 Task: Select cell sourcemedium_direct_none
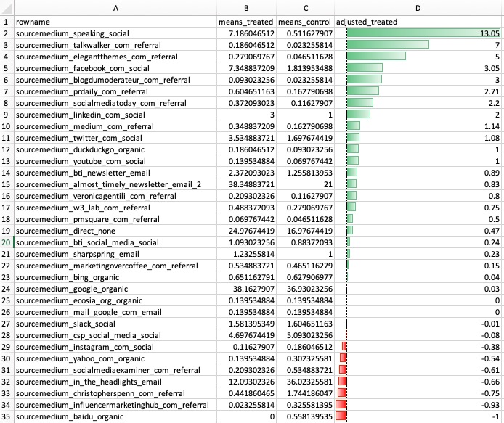point(115,231)
